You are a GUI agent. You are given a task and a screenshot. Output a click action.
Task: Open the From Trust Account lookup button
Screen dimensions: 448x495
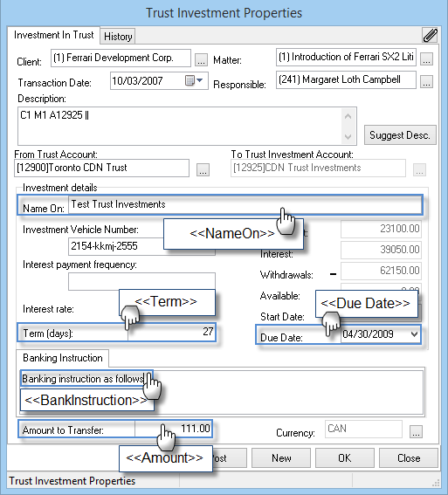pyautogui.click(x=203, y=169)
